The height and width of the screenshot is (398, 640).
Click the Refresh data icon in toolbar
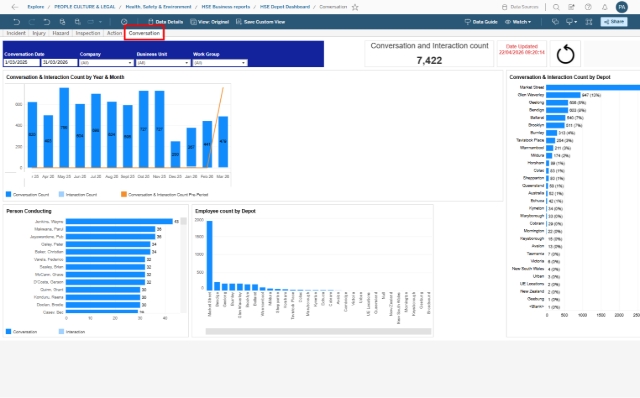click(x=62, y=22)
